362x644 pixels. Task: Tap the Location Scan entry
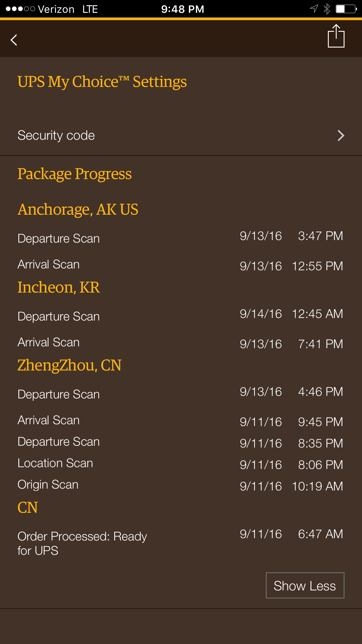click(180, 464)
